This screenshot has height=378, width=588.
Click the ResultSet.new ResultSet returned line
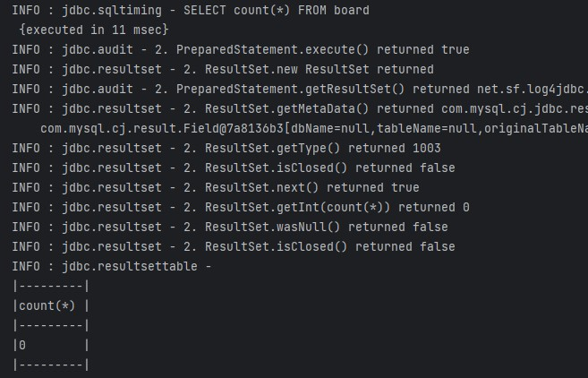tap(223, 70)
